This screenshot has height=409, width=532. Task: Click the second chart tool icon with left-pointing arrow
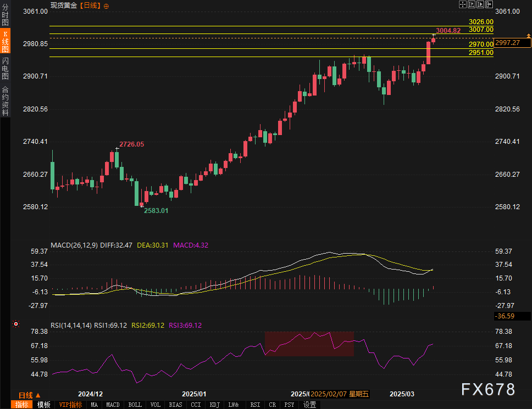coord(472,4)
